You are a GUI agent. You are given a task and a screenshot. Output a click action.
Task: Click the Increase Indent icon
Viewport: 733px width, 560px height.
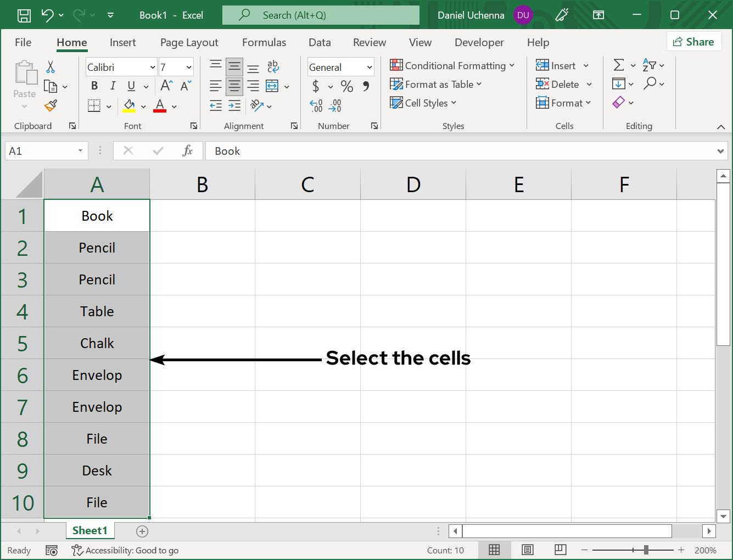(234, 106)
